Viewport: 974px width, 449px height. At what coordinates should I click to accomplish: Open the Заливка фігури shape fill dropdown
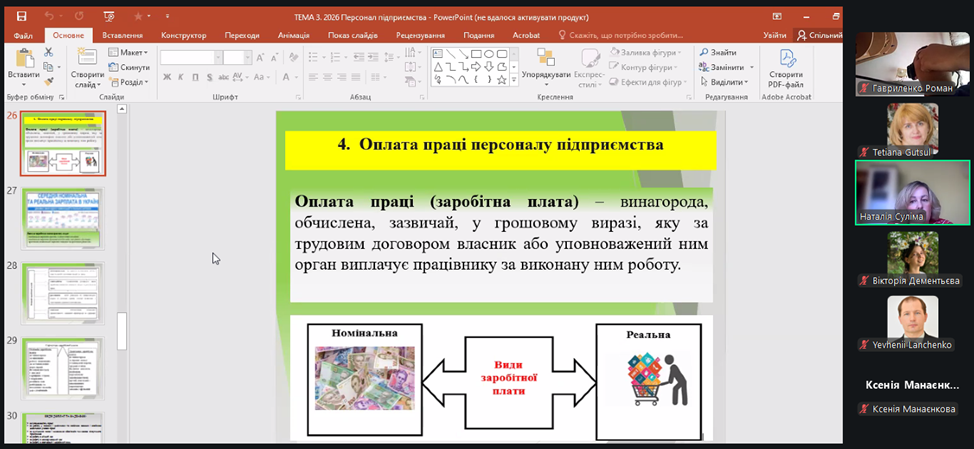point(646,53)
